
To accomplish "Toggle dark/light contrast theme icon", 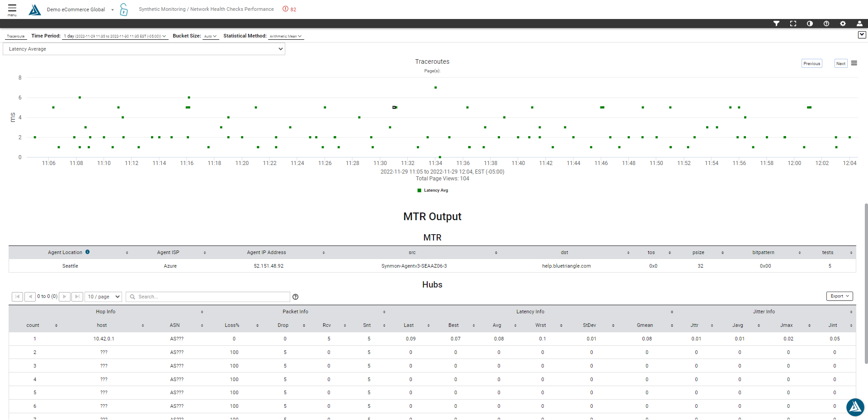I will 810,24.
